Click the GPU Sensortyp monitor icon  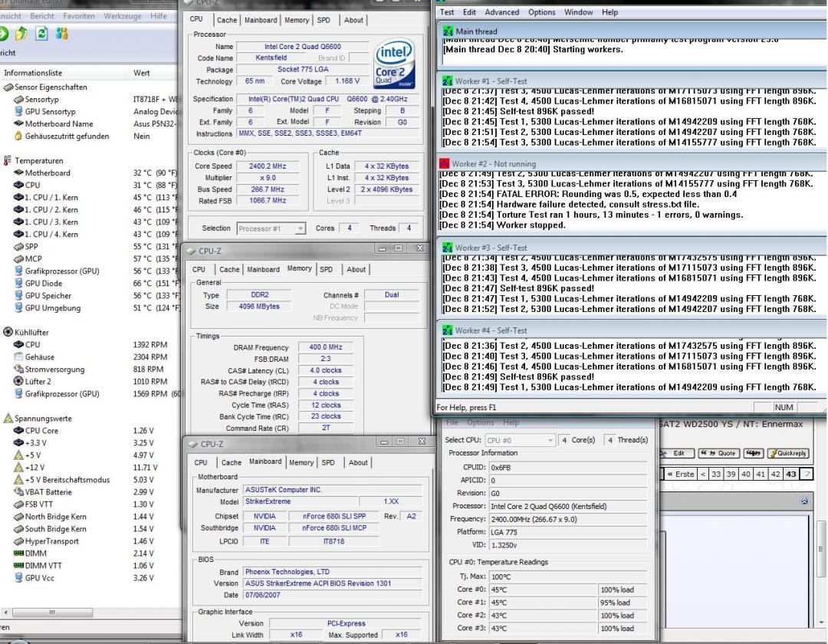tap(18, 111)
